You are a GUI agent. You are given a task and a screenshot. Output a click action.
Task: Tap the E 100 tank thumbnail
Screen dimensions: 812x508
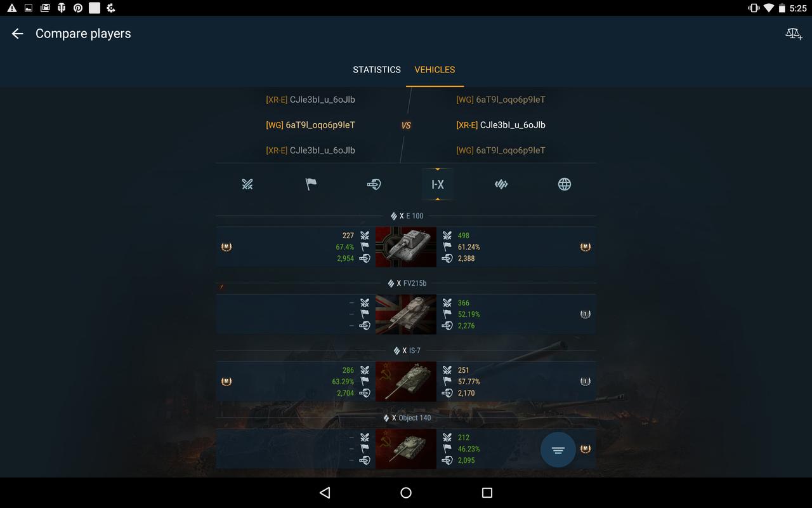(406, 247)
